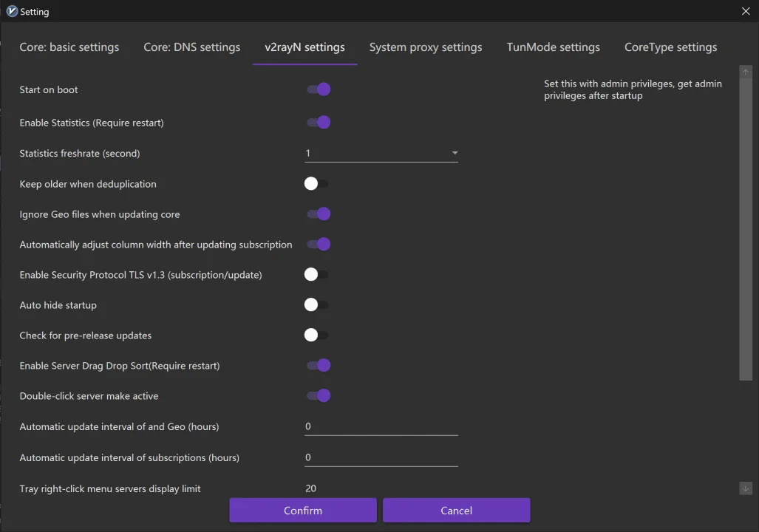Click tray menu servers display limit field
The height and width of the screenshot is (532, 759).
(x=381, y=488)
